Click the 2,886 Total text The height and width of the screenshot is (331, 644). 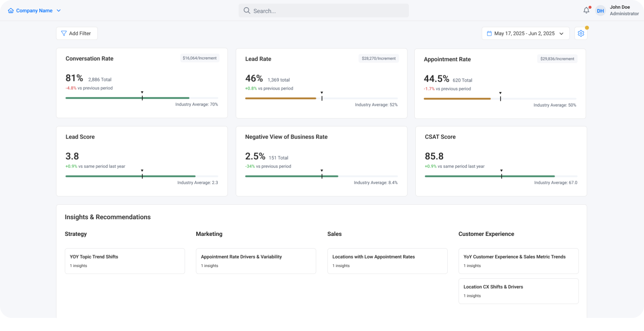coord(100,79)
